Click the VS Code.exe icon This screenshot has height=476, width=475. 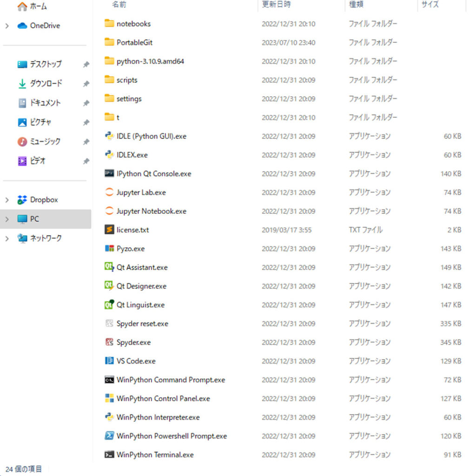(x=109, y=361)
